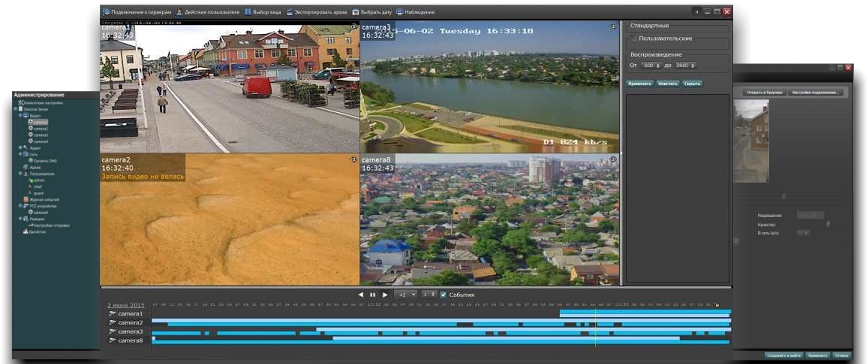
Task: Select camera2 in the admin tree
Action: [x=38, y=128]
